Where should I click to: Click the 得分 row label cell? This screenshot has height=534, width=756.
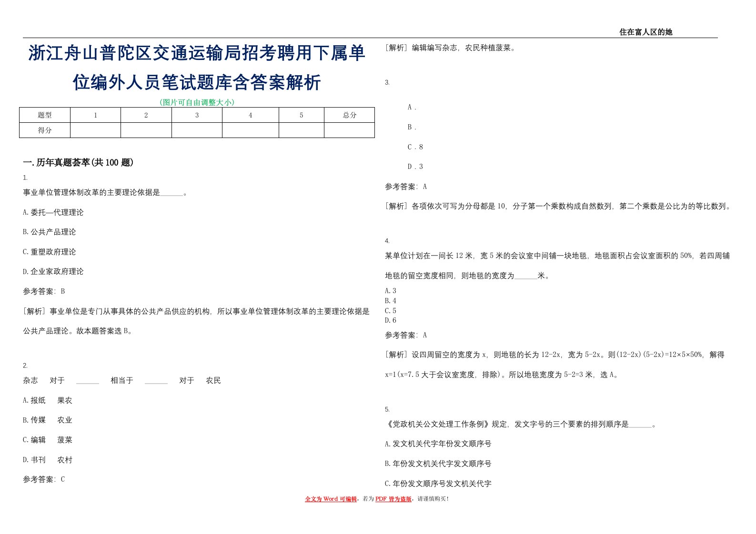(45, 130)
